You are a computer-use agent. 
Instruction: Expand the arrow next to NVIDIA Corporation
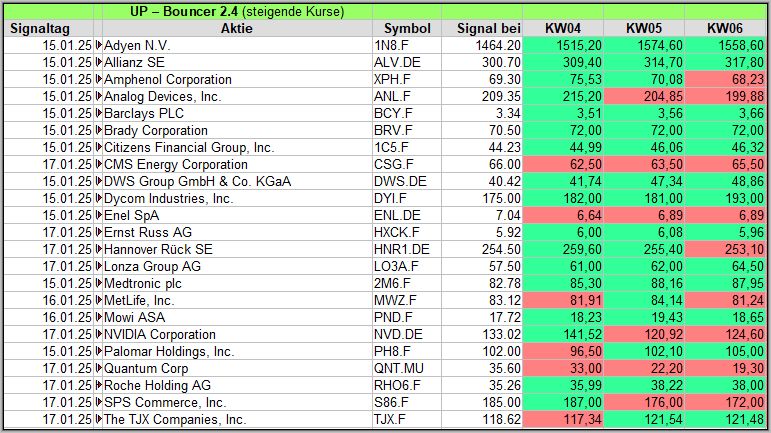(x=99, y=335)
